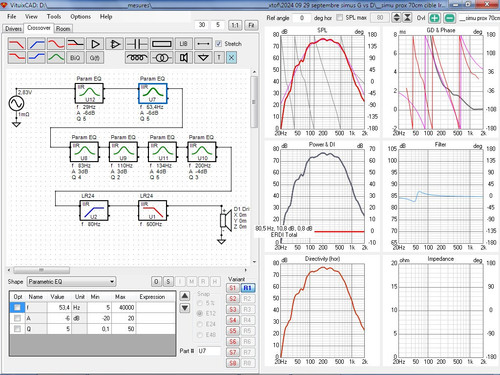Check the Opt box for parameter Q

pos(17,329)
